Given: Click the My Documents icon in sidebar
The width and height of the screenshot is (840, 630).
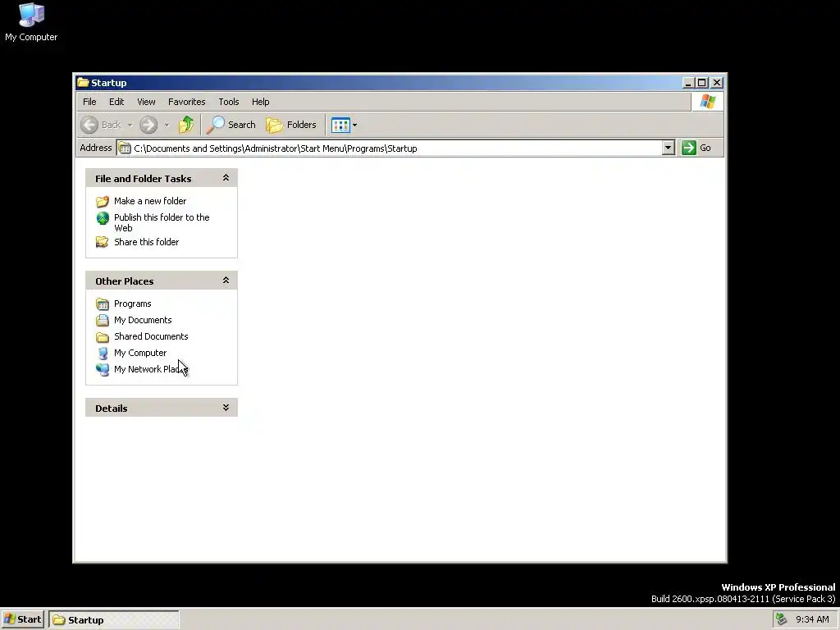Looking at the screenshot, I should pyautogui.click(x=103, y=321).
